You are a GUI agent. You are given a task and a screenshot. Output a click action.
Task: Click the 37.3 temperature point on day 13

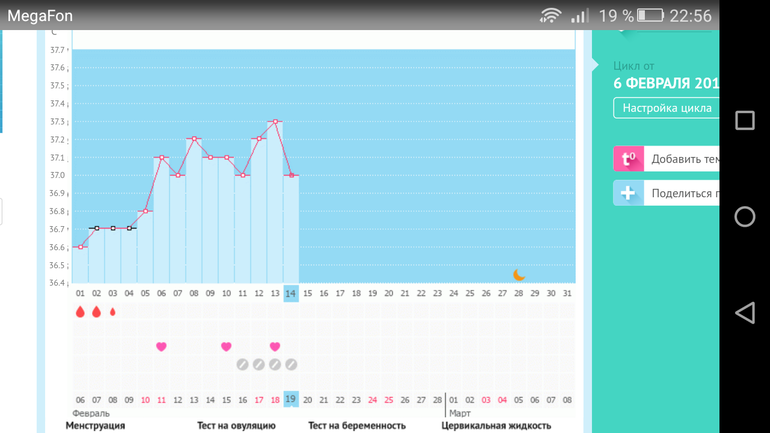[275, 122]
